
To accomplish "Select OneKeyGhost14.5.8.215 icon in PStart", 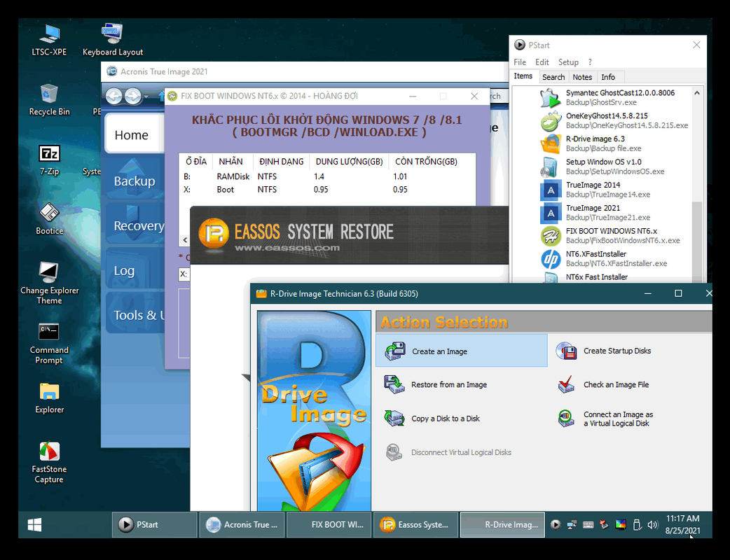I will coord(551,121).
